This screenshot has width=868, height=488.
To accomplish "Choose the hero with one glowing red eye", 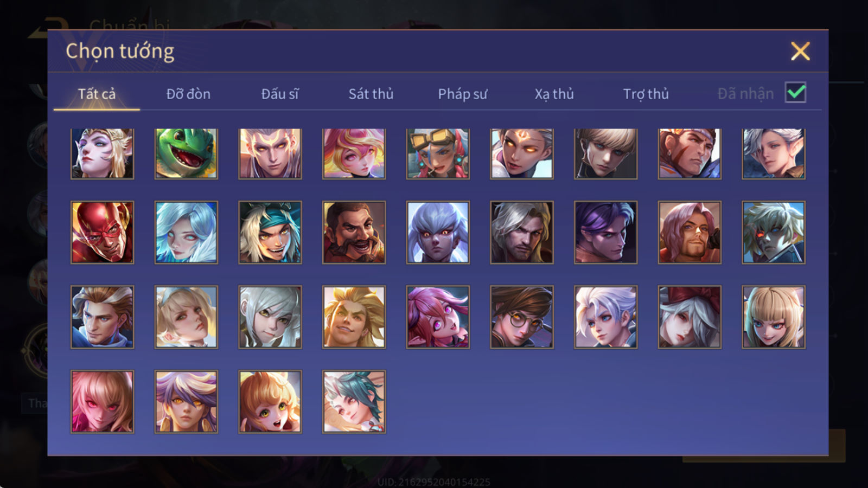I will pos(774,233).
